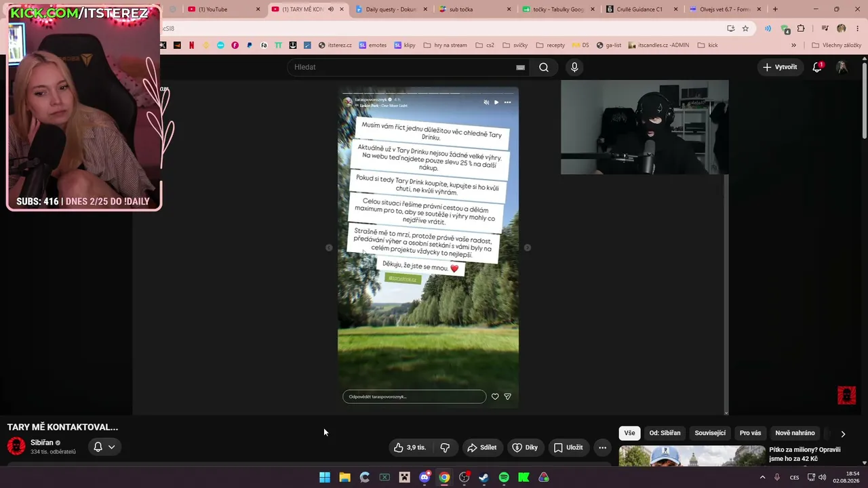Bookmark this page with the star icon
The width and height of the screenshot is (868, 488).
pyautogui.click(x=745, y=28)
